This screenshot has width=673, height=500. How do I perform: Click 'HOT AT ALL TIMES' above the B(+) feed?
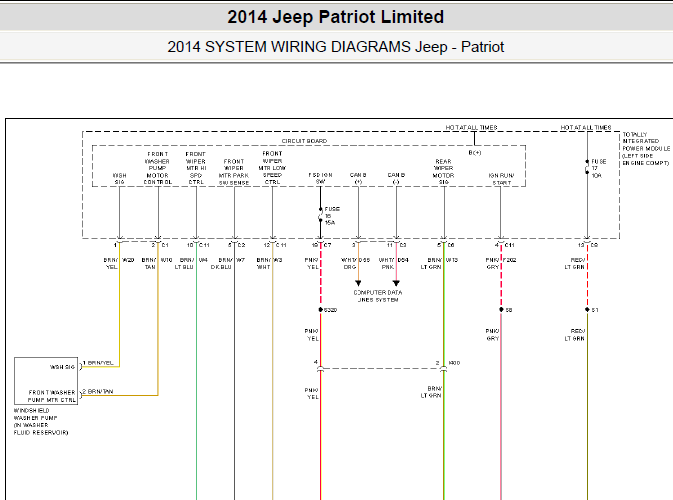[471, 127]
